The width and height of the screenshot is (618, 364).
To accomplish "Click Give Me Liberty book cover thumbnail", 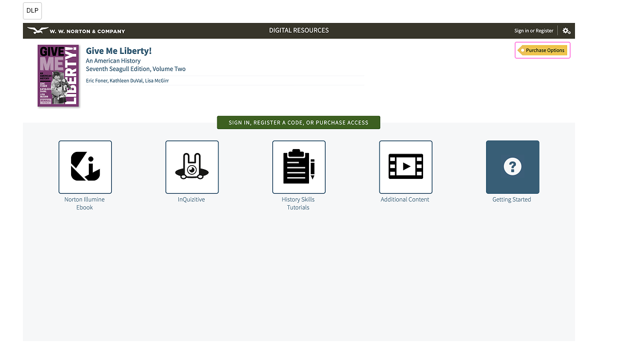I will (58, 76).
